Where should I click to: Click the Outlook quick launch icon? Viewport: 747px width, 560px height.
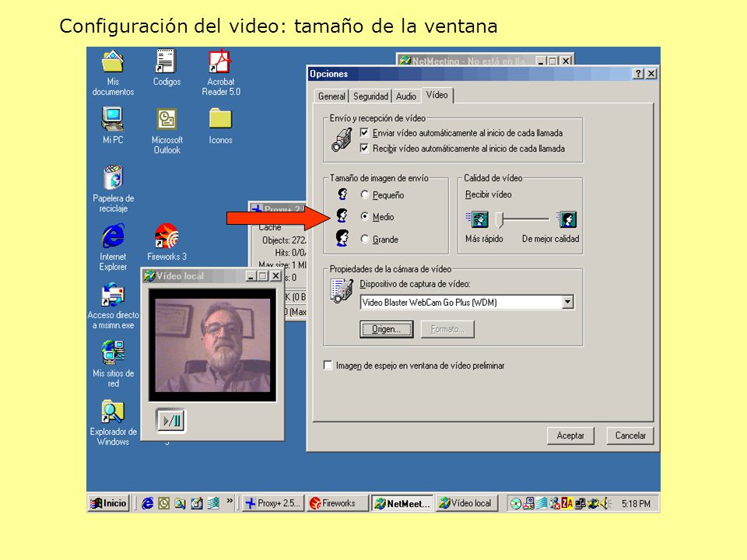click(164, 503)
